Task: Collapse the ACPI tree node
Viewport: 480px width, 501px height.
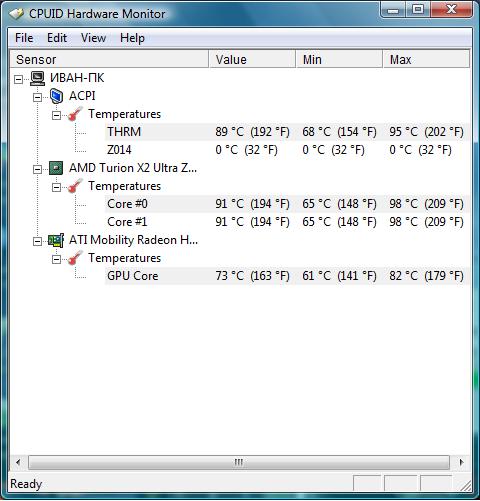Action: point(38,97)
